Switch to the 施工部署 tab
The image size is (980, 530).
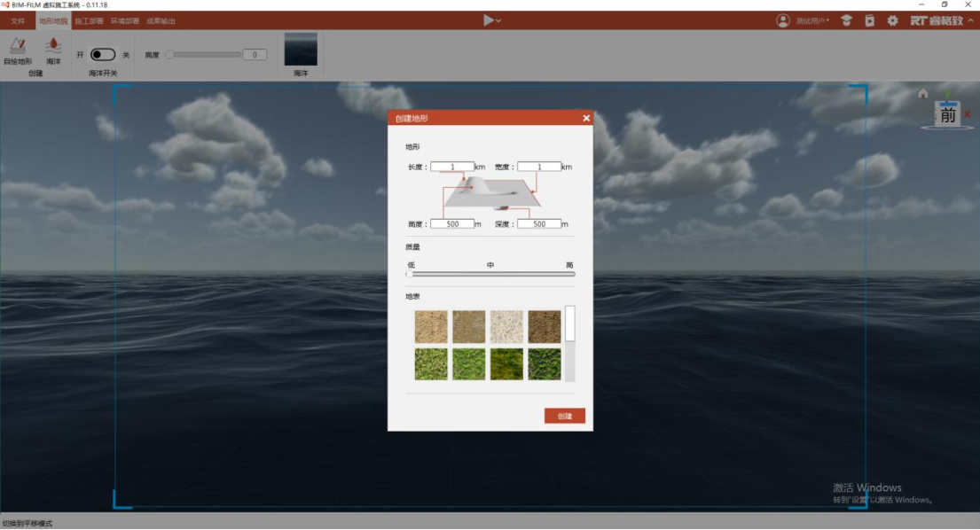89,21
